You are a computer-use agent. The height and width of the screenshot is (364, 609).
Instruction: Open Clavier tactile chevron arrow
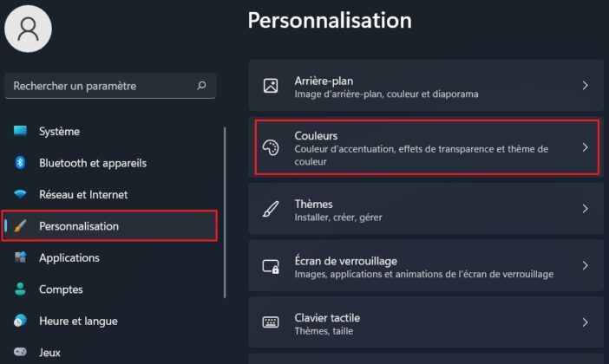(x=585, y=322)
